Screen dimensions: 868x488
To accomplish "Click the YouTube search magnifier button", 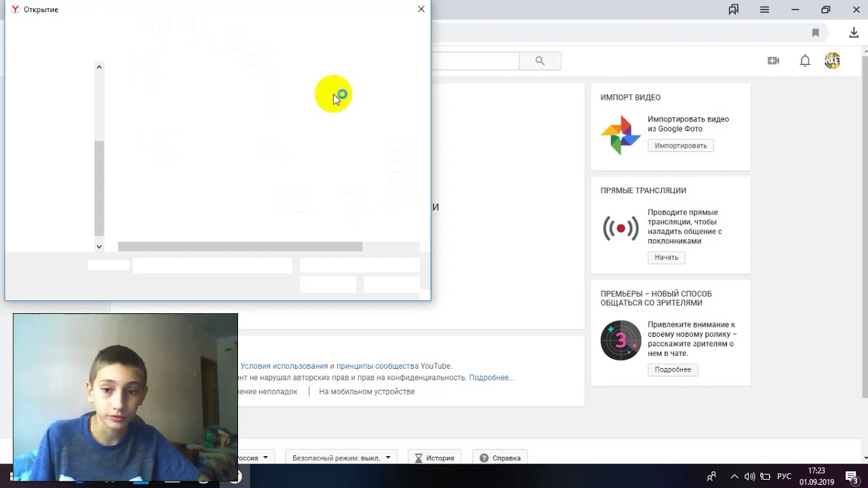I will coord(540,61).
